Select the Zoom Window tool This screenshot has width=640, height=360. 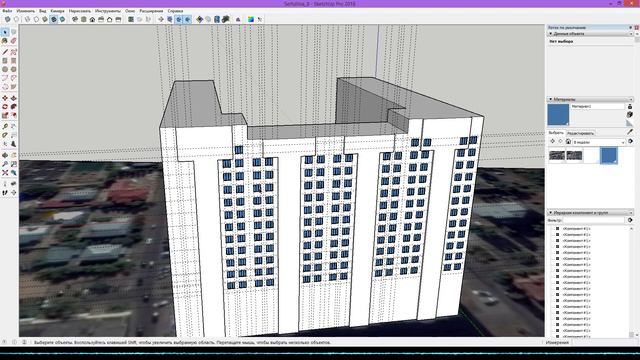click(x=13, y=164)
